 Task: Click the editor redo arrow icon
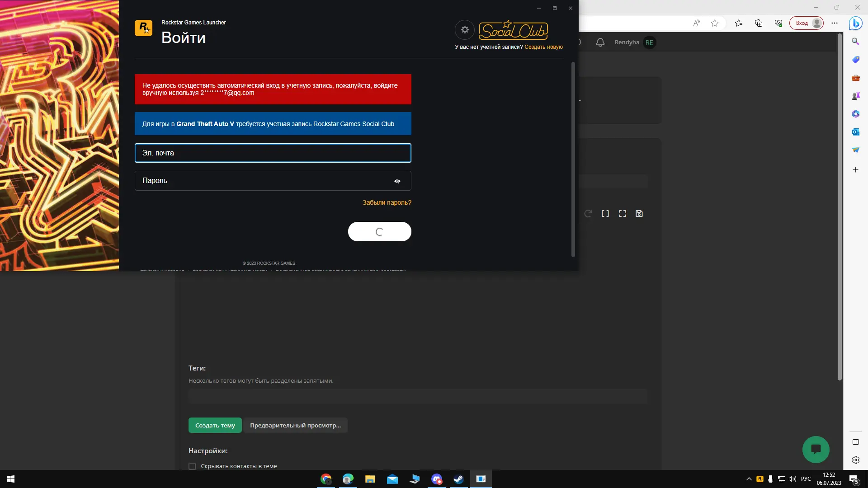[x=588, y=214]
